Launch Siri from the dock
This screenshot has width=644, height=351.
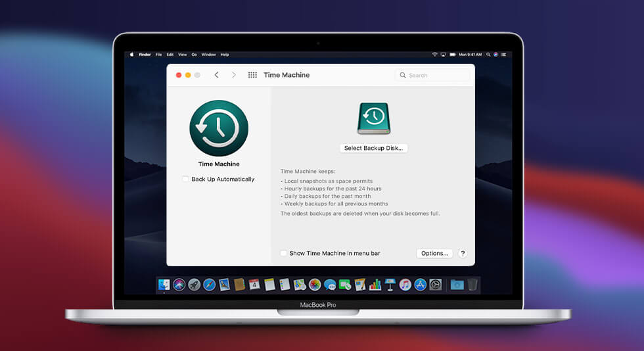179,285
